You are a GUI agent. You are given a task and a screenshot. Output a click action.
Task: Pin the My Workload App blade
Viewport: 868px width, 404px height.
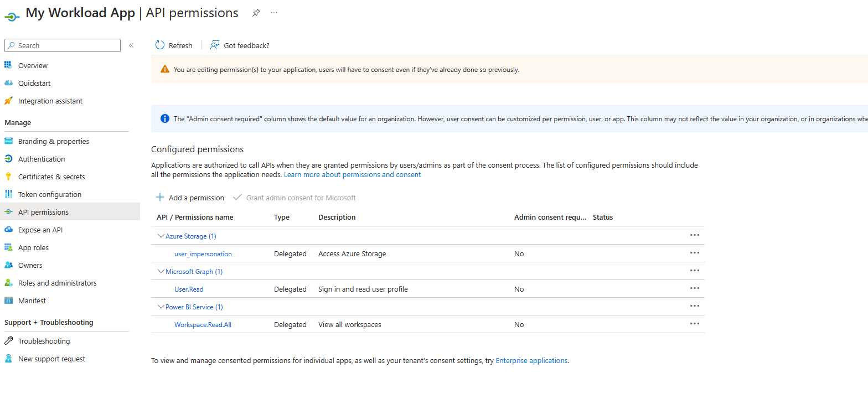pos(256,13)
